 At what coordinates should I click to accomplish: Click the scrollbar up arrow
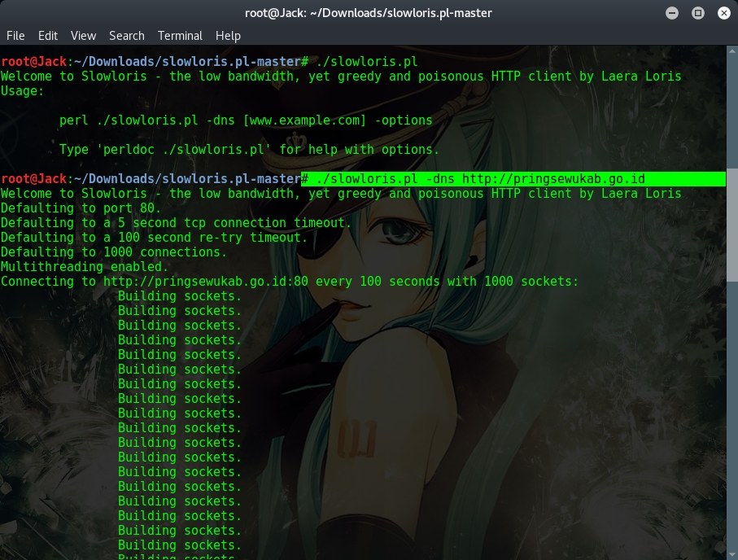pyautogui.click(x=732, y=50)
